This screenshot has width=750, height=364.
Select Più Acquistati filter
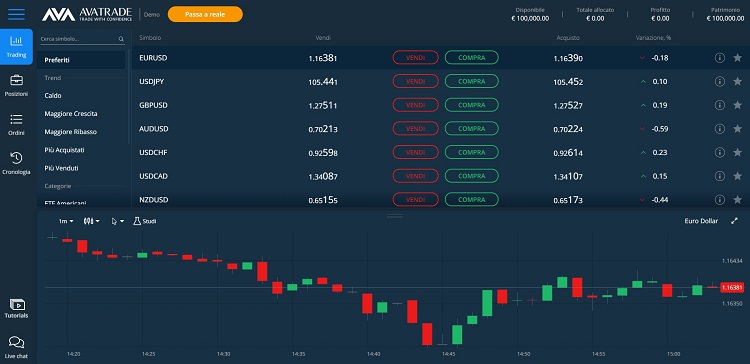pyautogui.click(x=64, y=150)
